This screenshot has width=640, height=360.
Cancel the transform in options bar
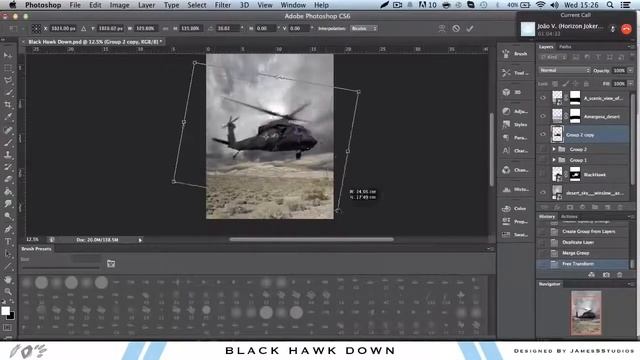tap(456, 28)
